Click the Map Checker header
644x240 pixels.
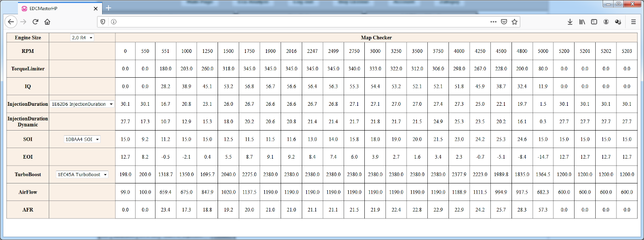tap(376, 38)
